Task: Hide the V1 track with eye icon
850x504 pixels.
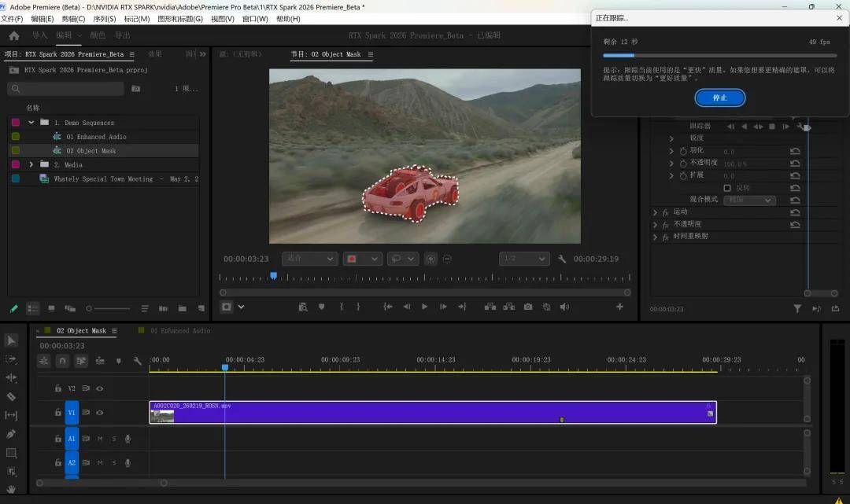Action: 100,413
